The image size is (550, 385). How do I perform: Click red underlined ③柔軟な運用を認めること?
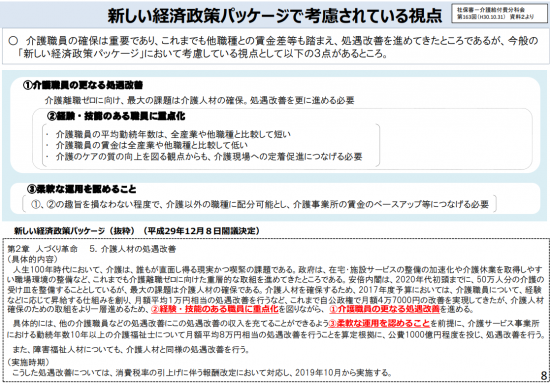(379, 323)
